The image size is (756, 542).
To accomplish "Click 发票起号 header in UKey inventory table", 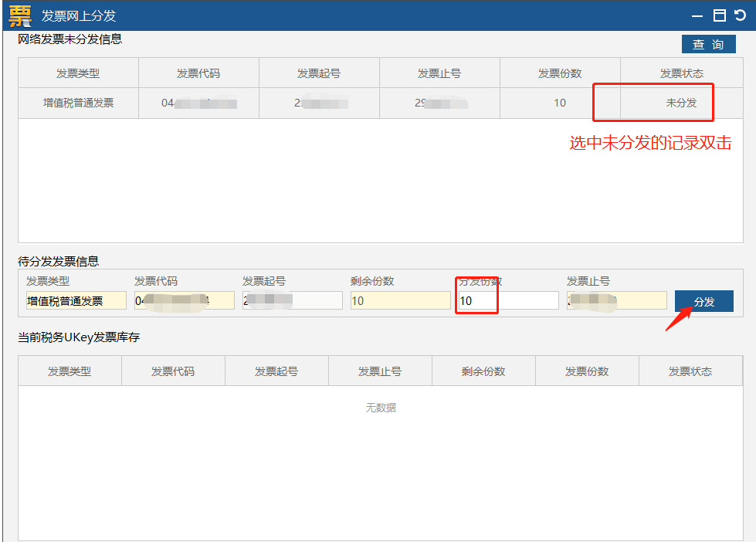I will (x=276, y=371).
